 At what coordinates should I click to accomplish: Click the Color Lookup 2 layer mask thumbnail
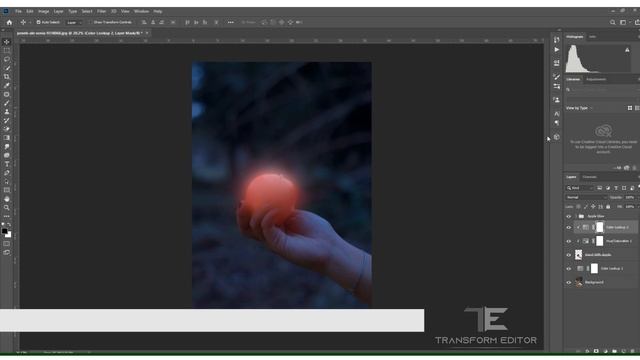coord(599,227)
